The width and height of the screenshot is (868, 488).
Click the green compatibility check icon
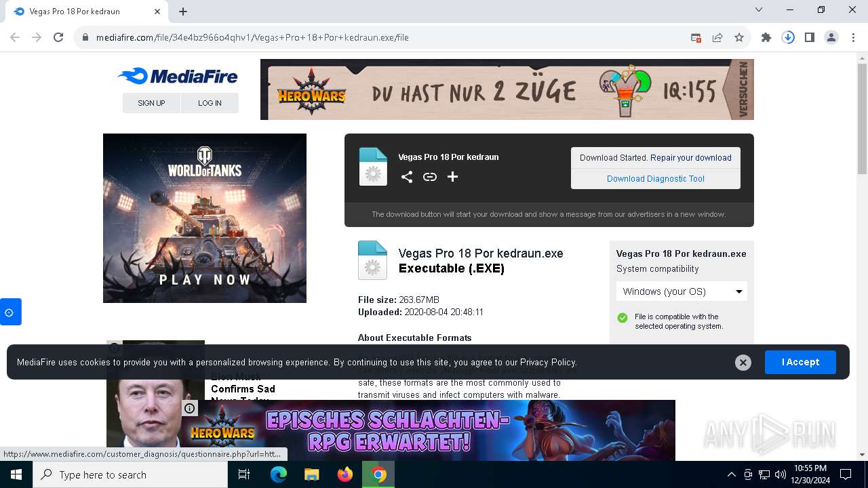(x=623, y=318)
